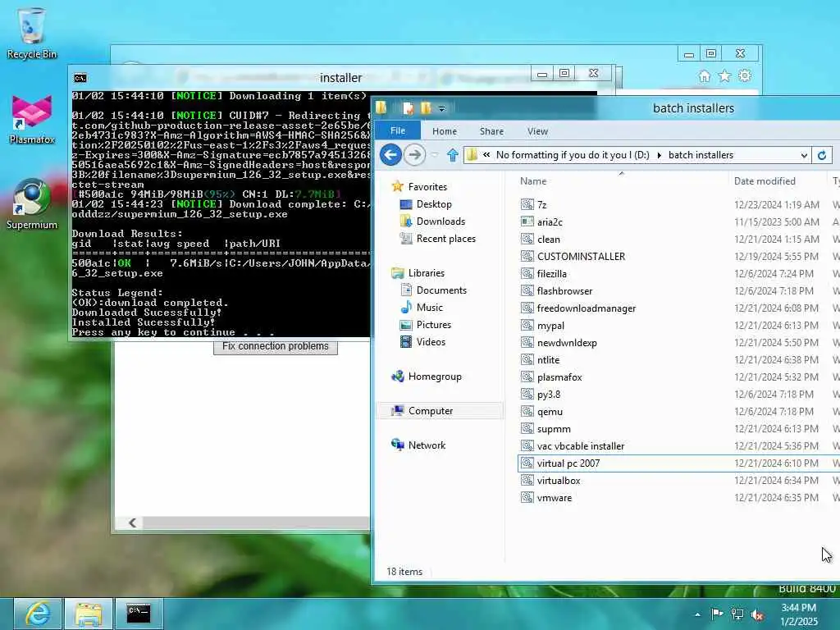Open the Action Center flag tray icon
The height and width of the screenshot is (630, 840).
click(717, 614)
